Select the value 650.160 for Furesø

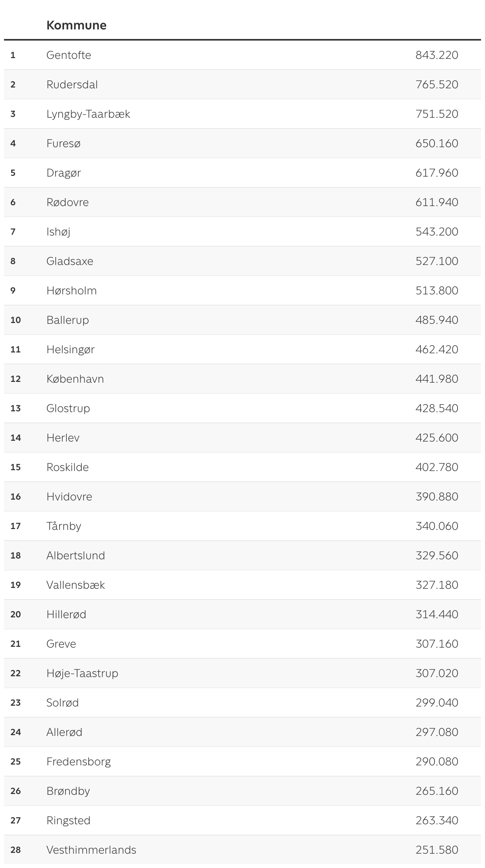[436, 143]
